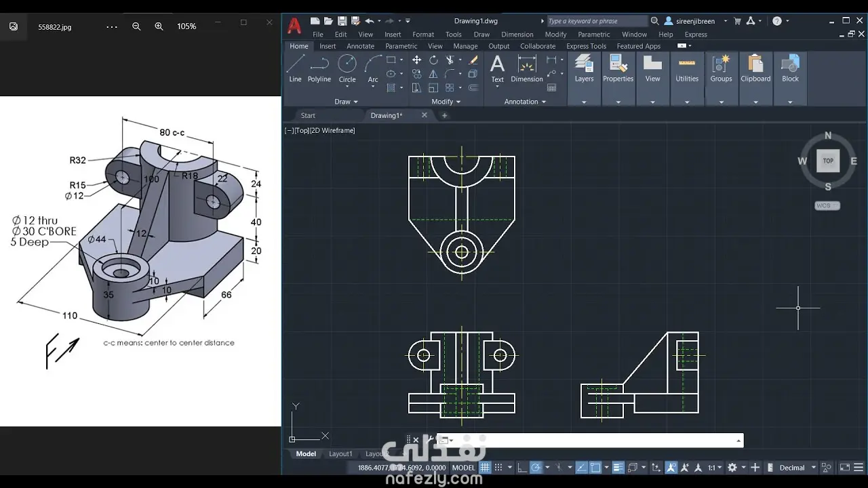Click the keyword search input field
Viewport: 868px width, 488px height.
point(597,21)
